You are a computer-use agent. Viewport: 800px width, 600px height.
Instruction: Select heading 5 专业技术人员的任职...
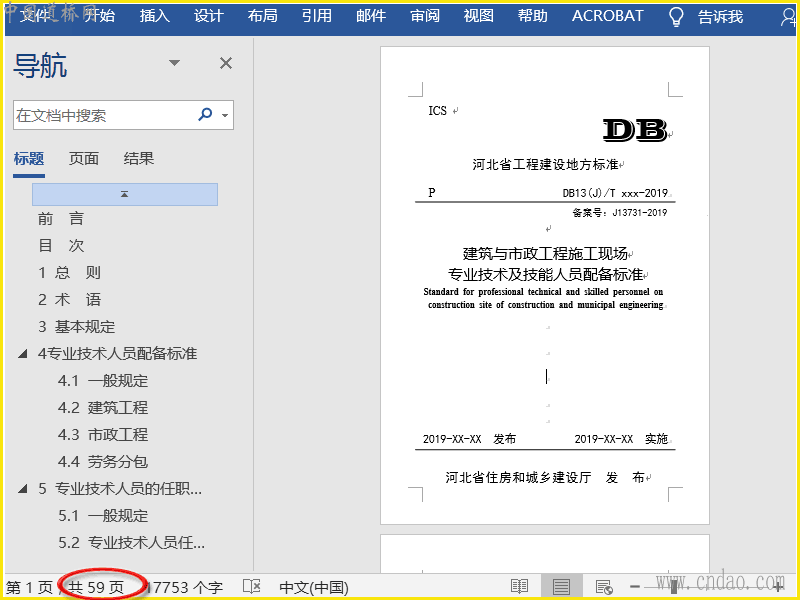(x=120, y=489)
